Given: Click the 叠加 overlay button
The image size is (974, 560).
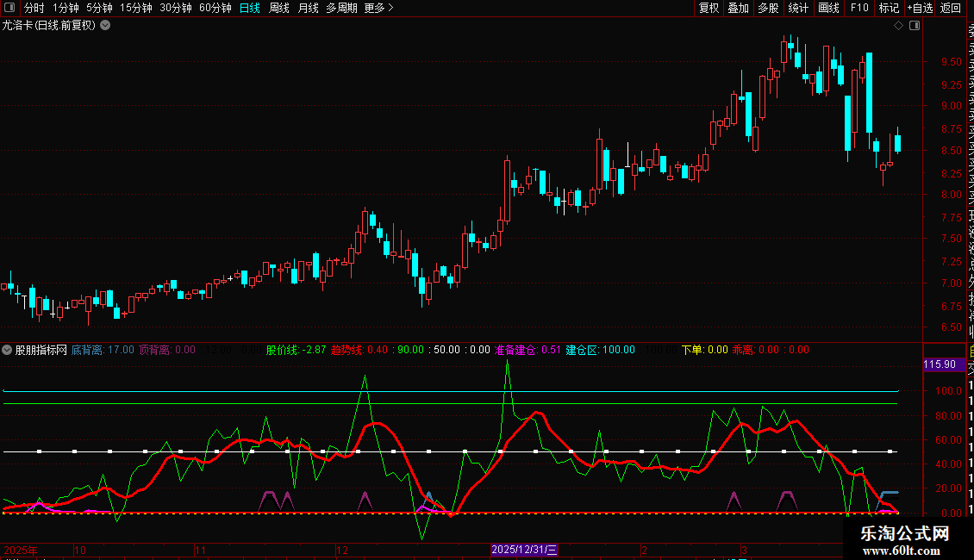Looking at the screenshot, I should (x=739, y=8).
